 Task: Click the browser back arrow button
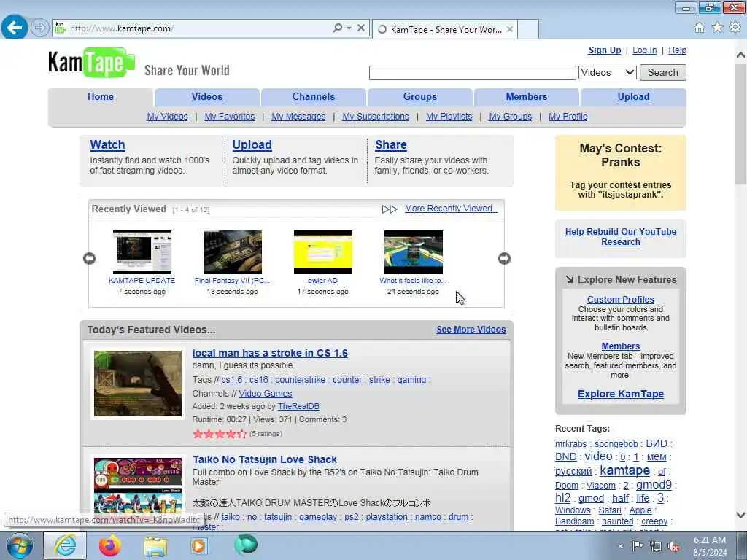[15, 27]
